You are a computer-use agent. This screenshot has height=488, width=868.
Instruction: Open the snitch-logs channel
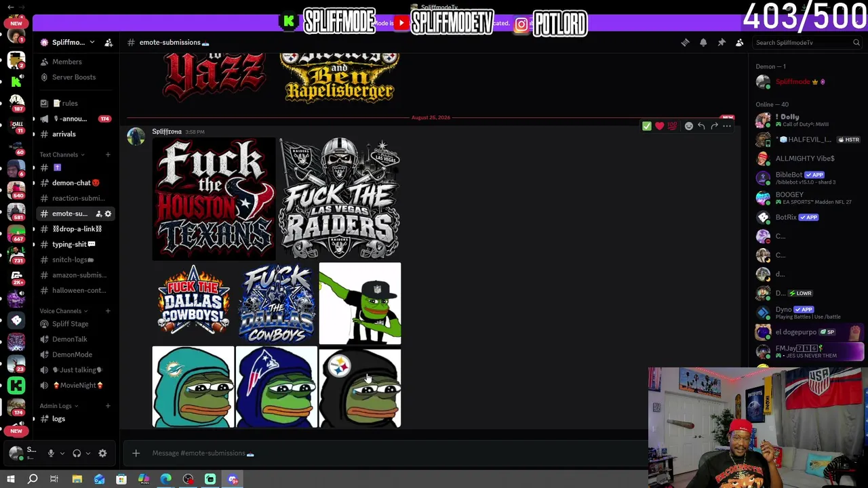75,260
